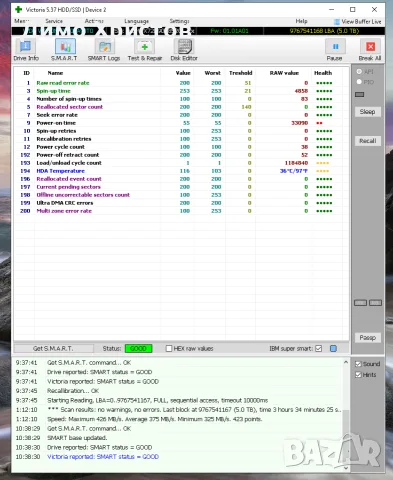393x480 pixels.
Task: Click the RAW value column header
Action: tap(284, 73)
